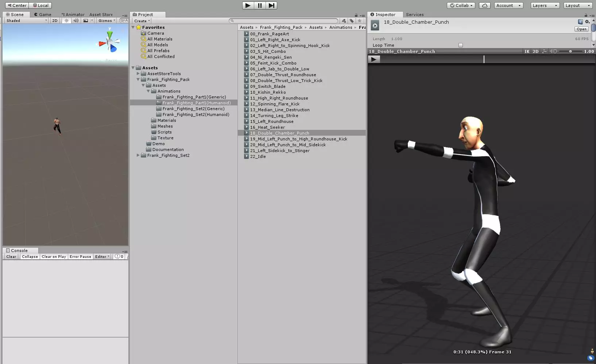Open the Inspector settings gear icon

587,22
